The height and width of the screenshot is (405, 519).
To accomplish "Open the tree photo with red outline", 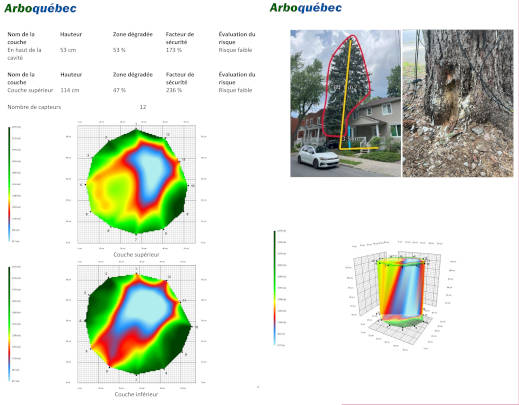I will (345, 103).
